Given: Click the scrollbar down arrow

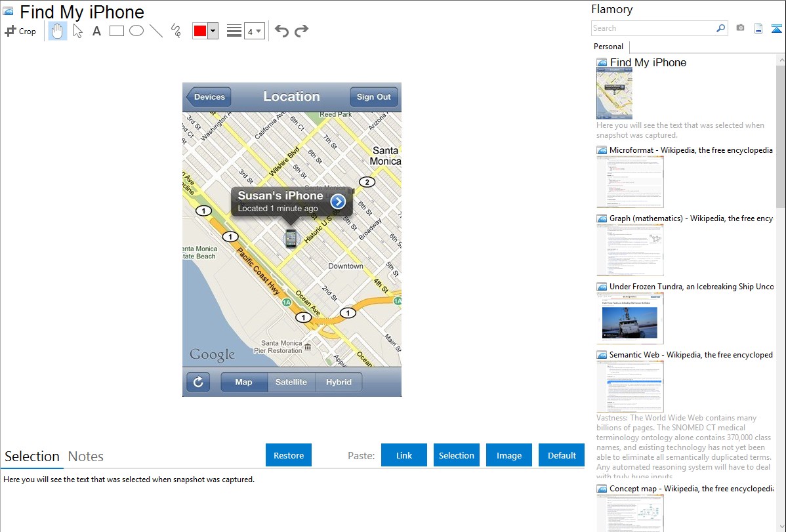Looking at the screenshot, I should pyautogui.click(x=781, y=527).
